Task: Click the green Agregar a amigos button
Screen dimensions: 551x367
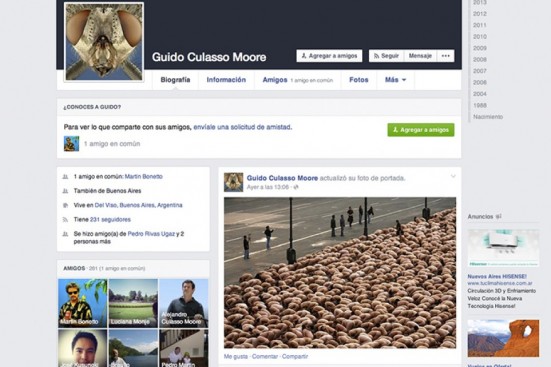Action: coord(421,130)
